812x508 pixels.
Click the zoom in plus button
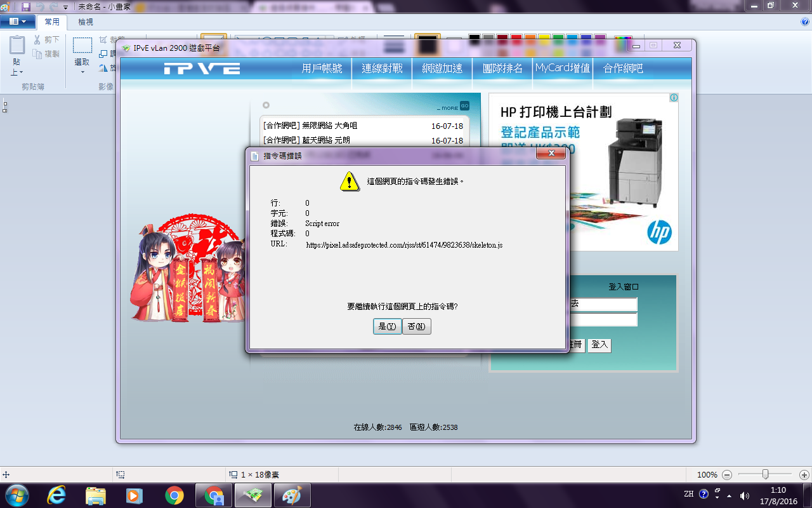pos(804,474)
